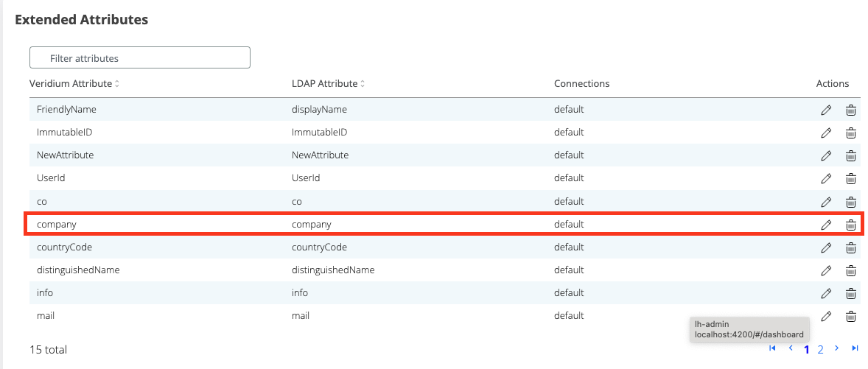Jump to the last page

pyautogui.click(x=855, y=348)
